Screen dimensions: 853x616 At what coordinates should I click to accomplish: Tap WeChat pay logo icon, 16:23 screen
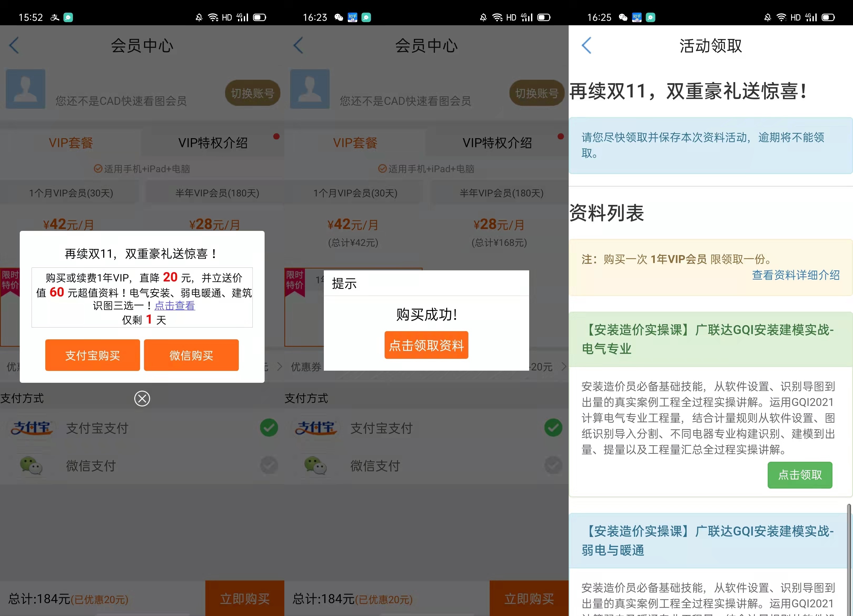pyautogui.click(x=316, y=466)
